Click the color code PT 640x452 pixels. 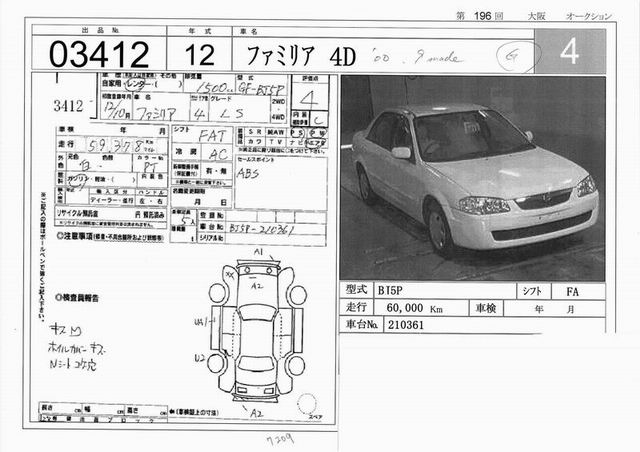click(150, 167)
